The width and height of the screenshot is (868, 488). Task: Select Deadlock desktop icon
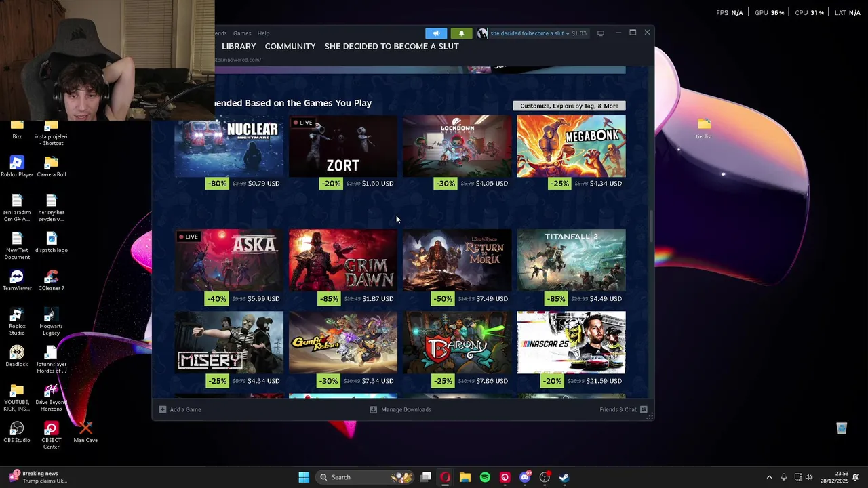(17, 356)
